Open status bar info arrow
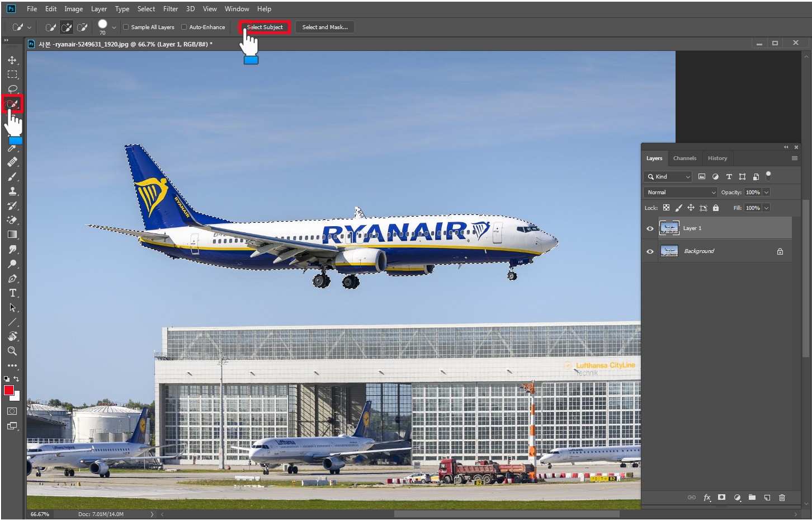 (152, 514)
